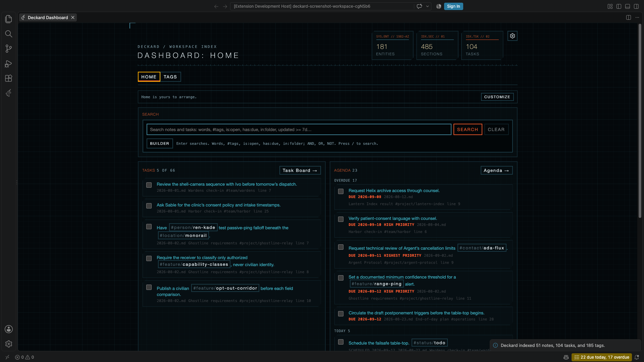
Task: Check the Circulate draft postponement triggers task
Action: [341, 314]
